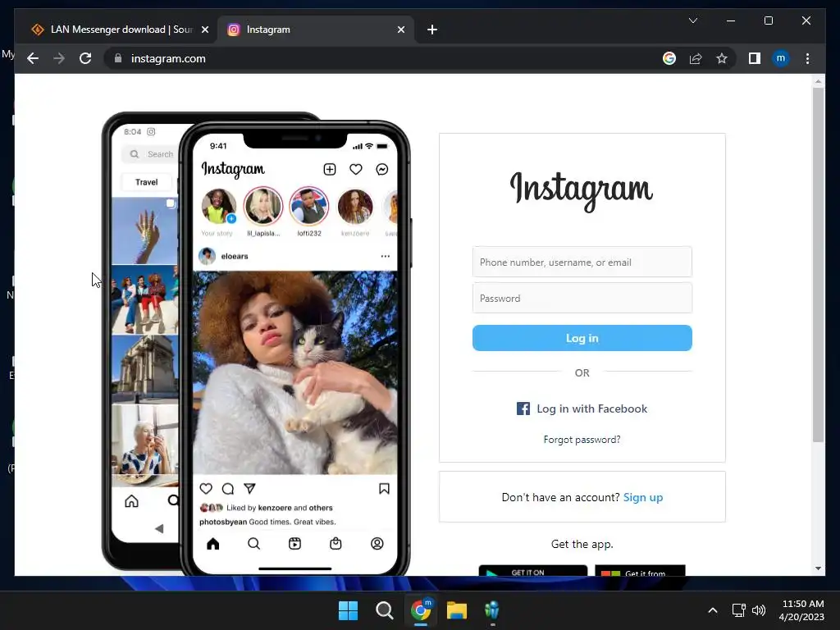
Task: Close the Instagram tab
Action: 400,30
